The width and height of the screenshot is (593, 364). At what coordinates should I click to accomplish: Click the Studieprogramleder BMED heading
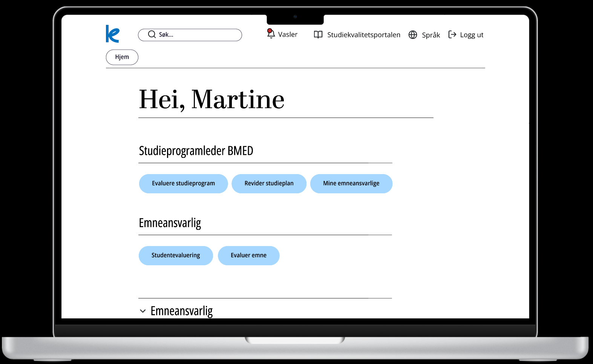[196, 151]
